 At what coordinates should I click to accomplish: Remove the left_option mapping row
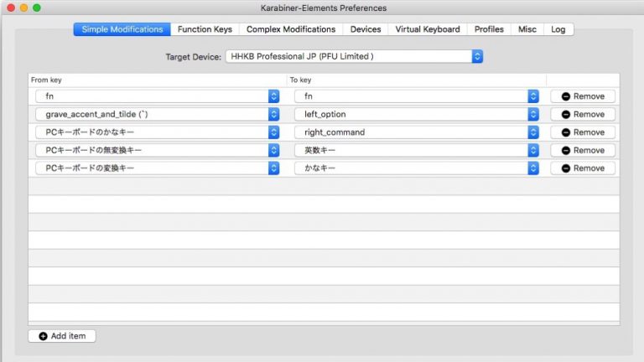(583, 114)
